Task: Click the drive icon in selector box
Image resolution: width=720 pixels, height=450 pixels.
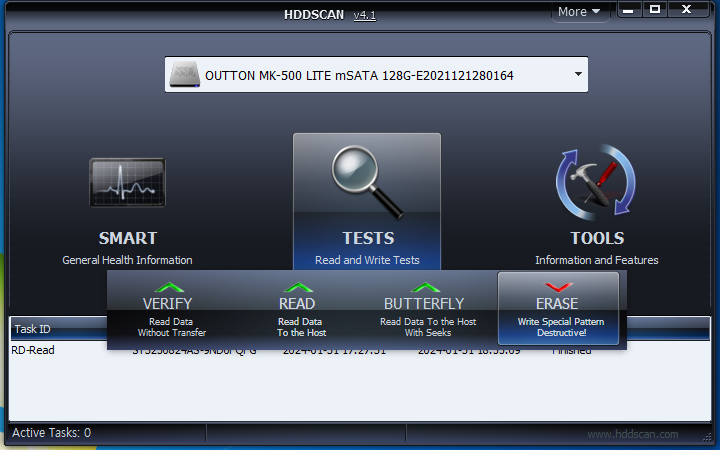Action: [184, 75]
